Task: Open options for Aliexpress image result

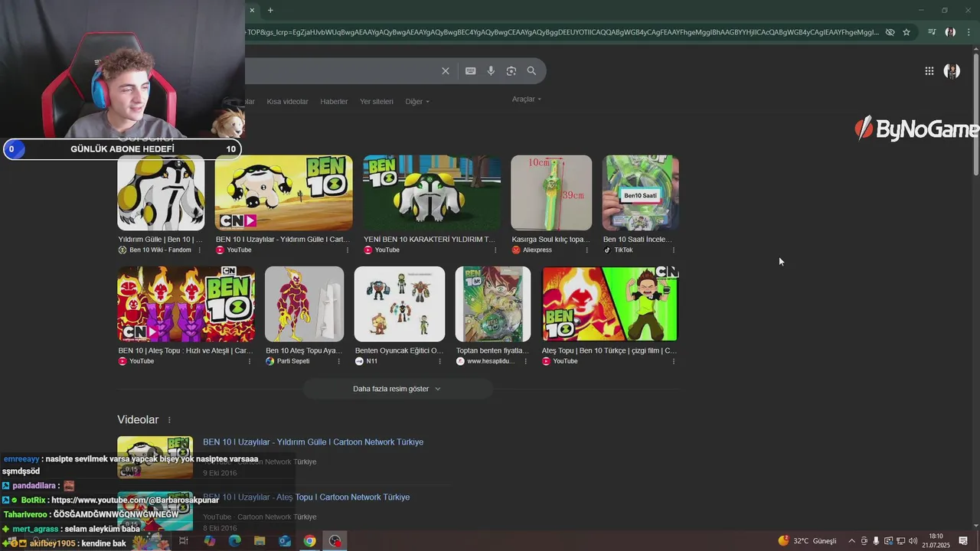Action: pos(587,250)
